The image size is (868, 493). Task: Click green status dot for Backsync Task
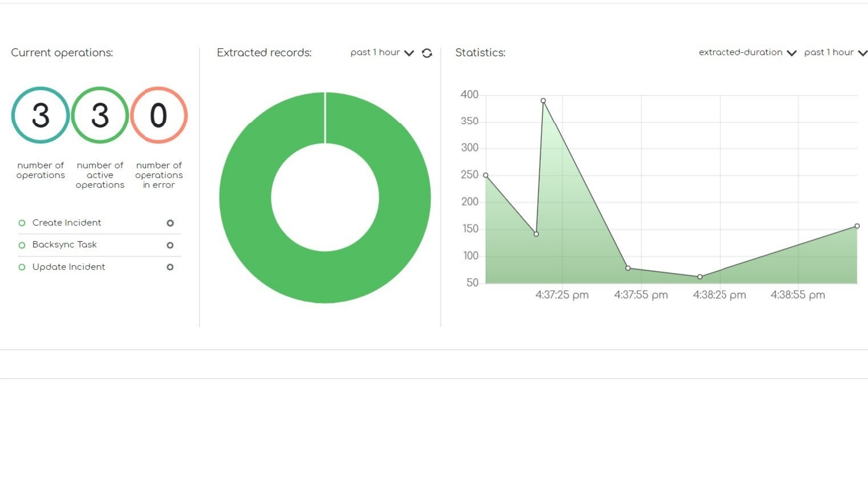(x=22, y=245)
